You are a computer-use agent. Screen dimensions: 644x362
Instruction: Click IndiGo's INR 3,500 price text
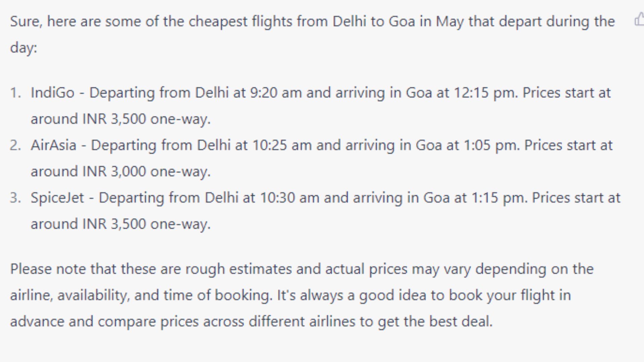pos(114,119)
